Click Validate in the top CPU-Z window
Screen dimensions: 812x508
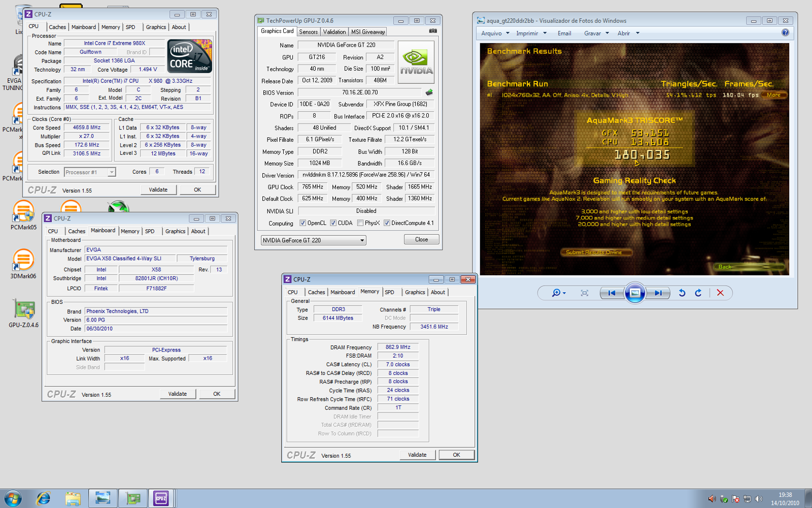[158, 190]
